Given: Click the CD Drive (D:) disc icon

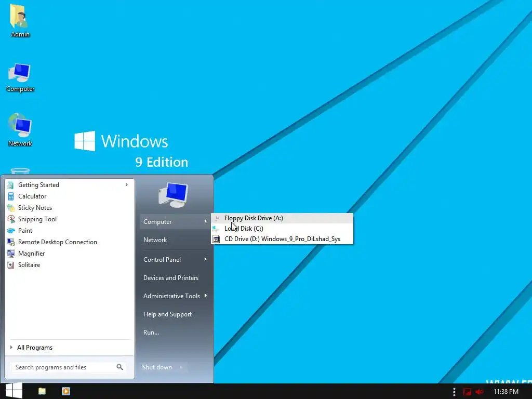Looking at the screenshot, I should pyautogui.click(x=216, y=239).
